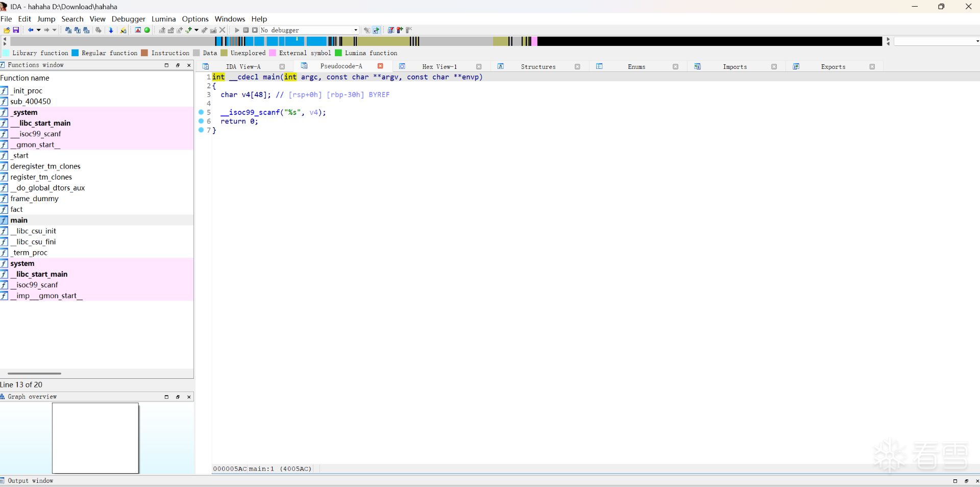
Task: Open the Options menu
Action: 195,19
